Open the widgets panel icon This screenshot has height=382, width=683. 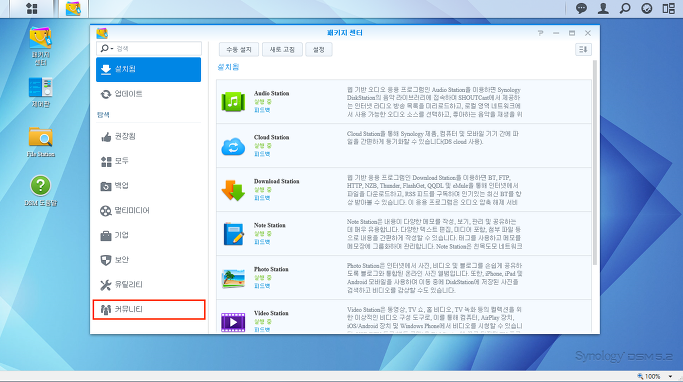point(669,8)
